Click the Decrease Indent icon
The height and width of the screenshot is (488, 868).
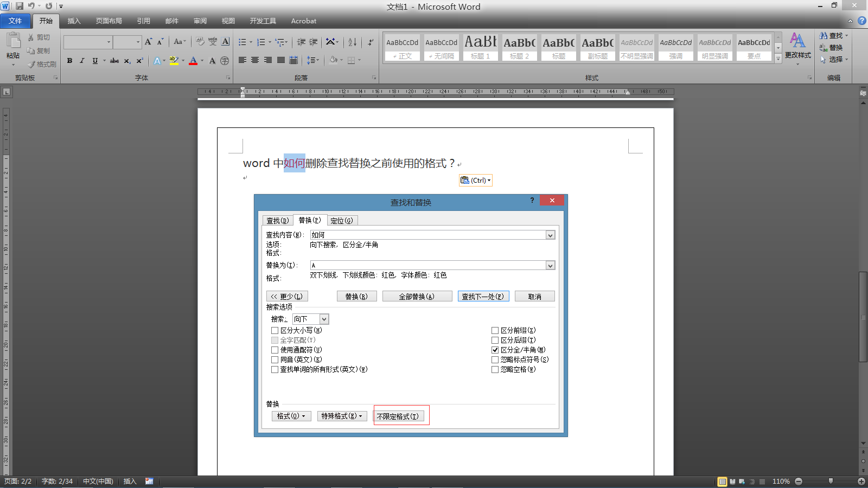click(x=301, y=42)
